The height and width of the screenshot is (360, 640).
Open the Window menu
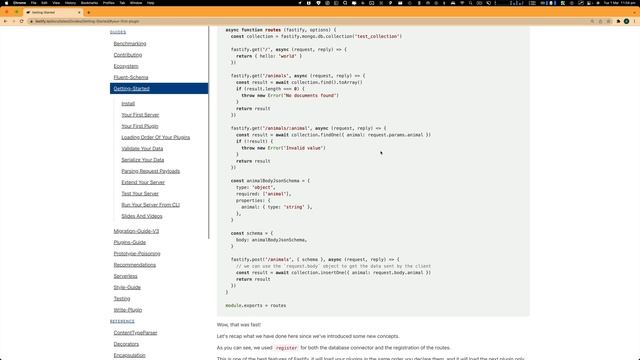pyautogui.click(x=136, y=3)
